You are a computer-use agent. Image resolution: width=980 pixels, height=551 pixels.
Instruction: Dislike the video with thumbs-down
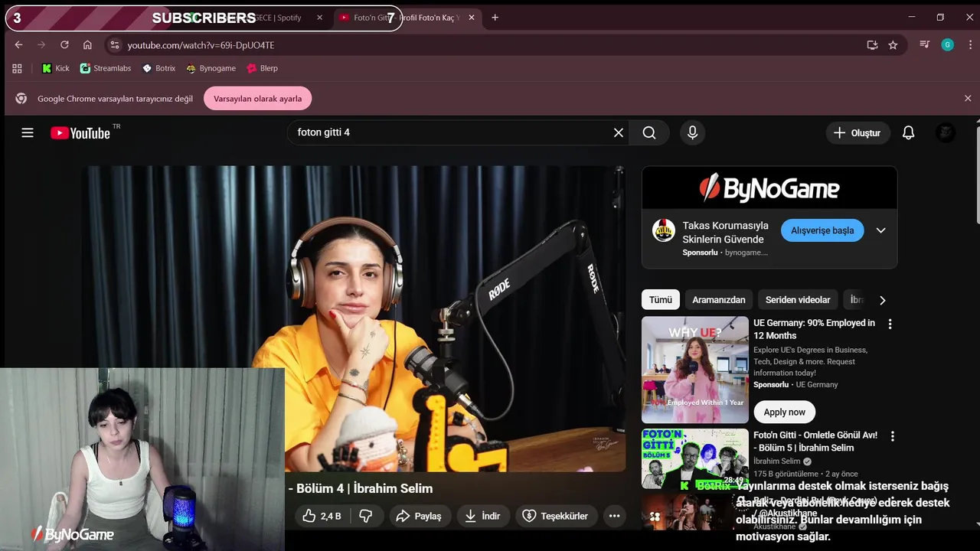[x=366, y=516]
